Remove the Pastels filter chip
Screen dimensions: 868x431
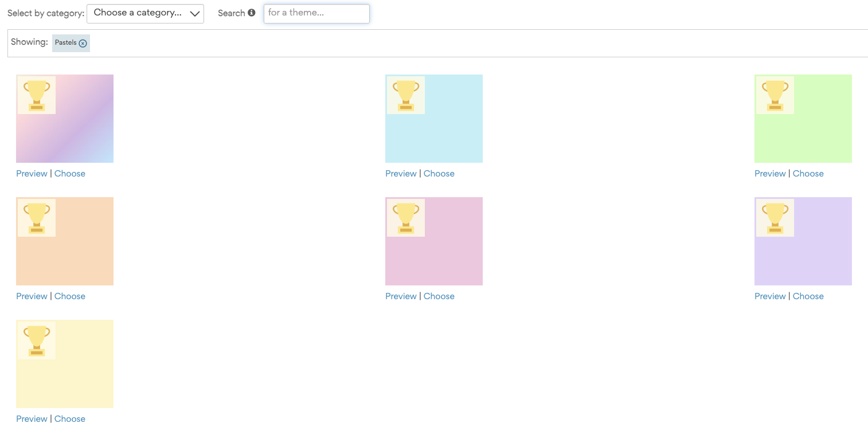(83, 43)
